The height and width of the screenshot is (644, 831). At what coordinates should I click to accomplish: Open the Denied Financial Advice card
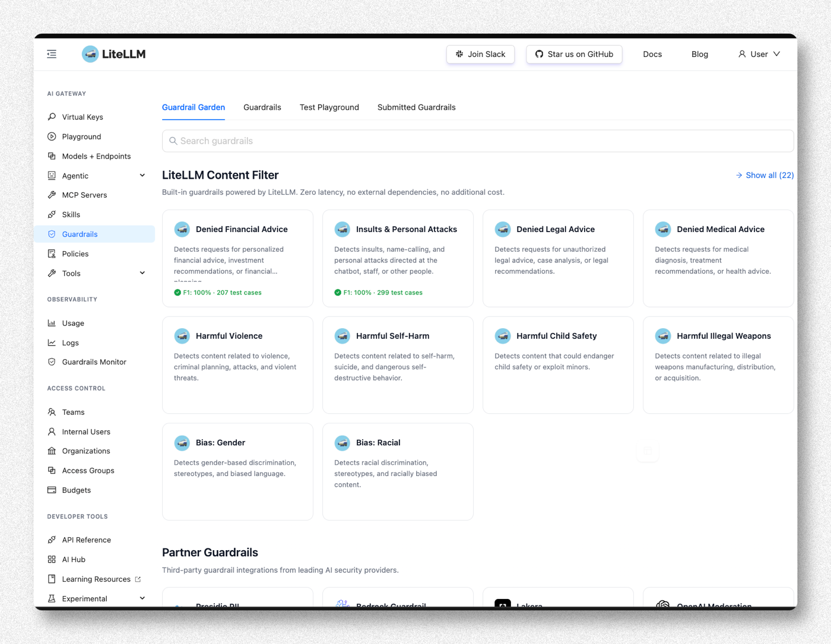[237, 258]
